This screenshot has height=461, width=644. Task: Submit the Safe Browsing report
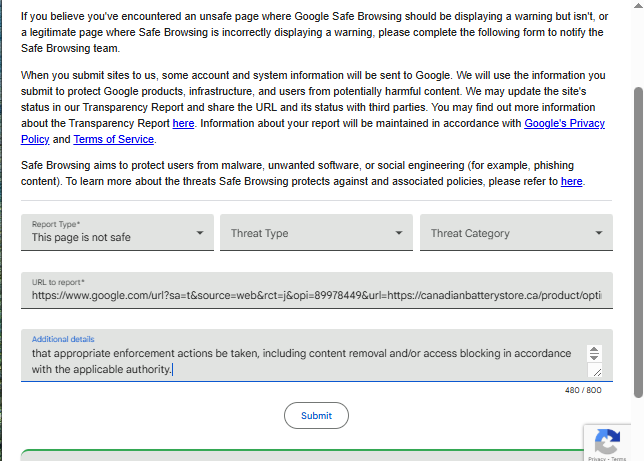tap(316, 415)
